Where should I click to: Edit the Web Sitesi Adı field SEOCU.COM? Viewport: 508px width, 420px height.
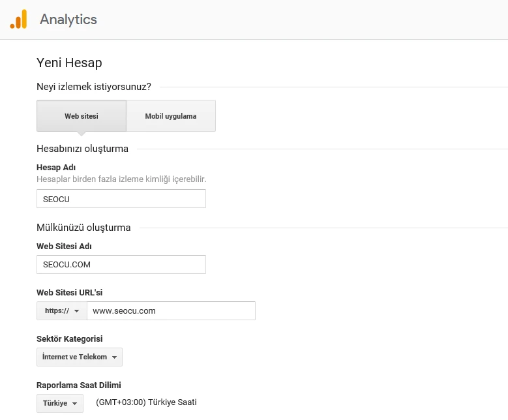click(121, 264)
